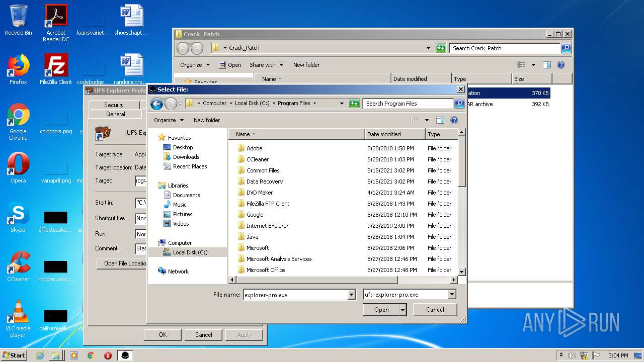Viewport: 644px width, 362px height.
Task: Select Recent Places in navigation pane
Action: tap(190, 166)
